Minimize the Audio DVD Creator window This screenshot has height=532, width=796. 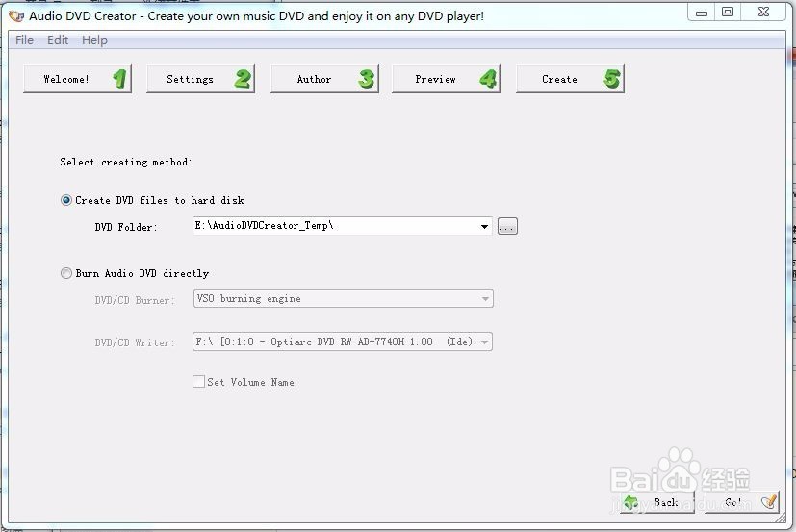click(x=702, y=13)
